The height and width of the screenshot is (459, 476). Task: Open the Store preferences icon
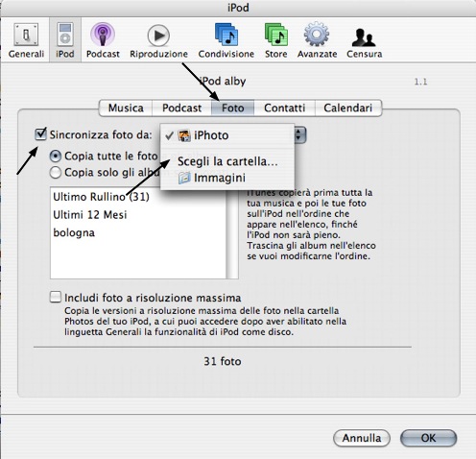tap(276, 40)
